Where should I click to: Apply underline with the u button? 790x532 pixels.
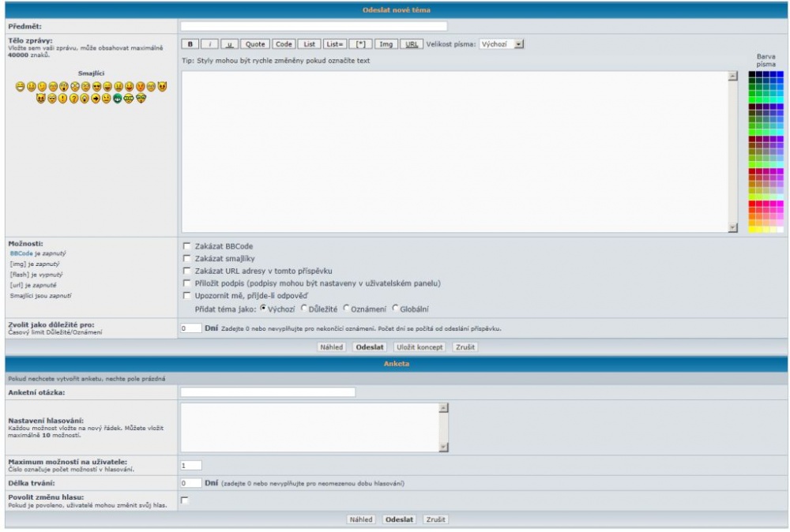tap(229, 44)
